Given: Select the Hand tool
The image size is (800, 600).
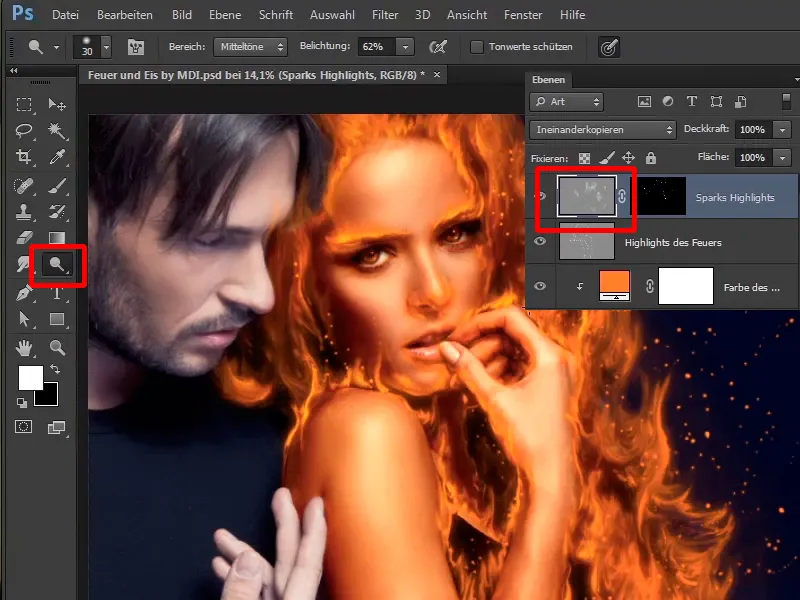Looking at the screenshot, I should (x=23, y=348).
